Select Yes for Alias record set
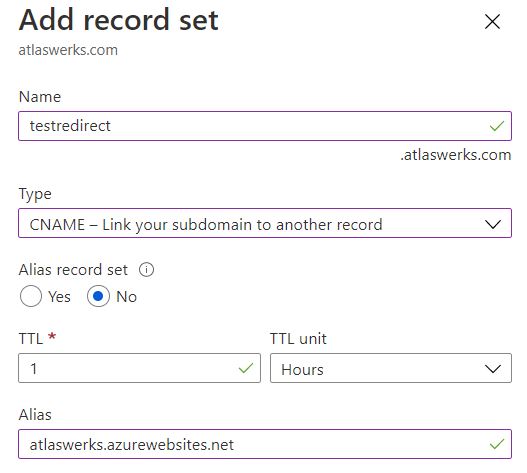Image resolution: width=527 pixels, height=473 pixels. (x=31, y=296)
